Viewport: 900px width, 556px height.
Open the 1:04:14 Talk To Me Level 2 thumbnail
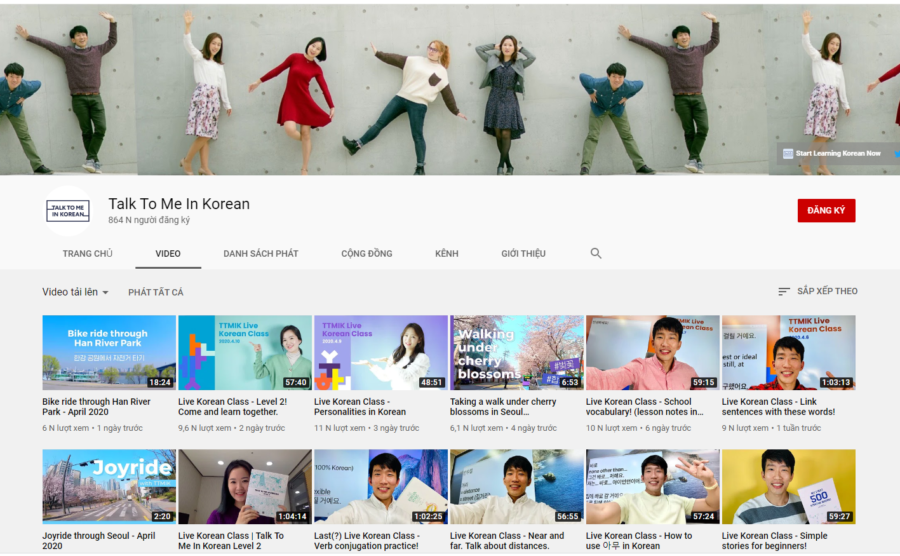tap(245, 487)
